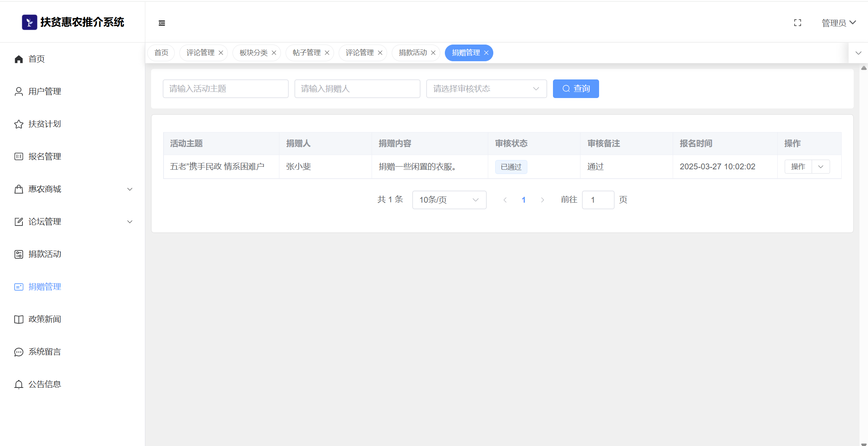Viewport: 868px width, 446px height.
Task: Open the 10条/页 page size dropdown
Action: tap(449, 200)
